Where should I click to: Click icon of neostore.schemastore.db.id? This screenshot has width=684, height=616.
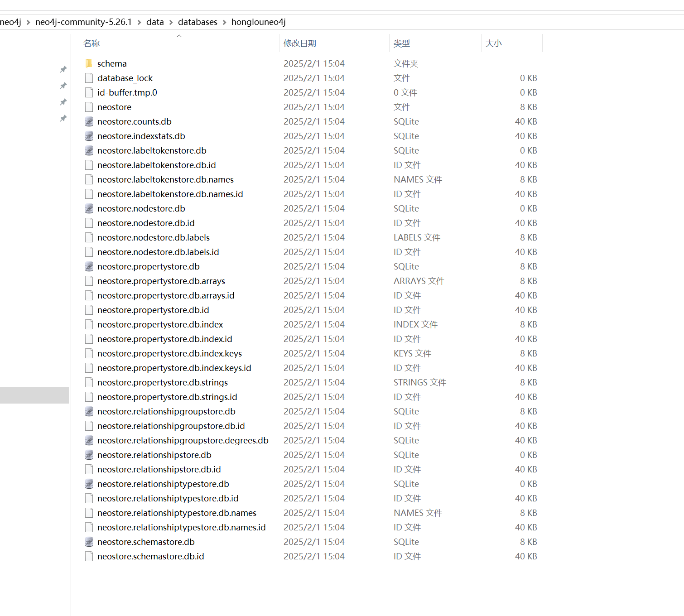tap(89, 556)
